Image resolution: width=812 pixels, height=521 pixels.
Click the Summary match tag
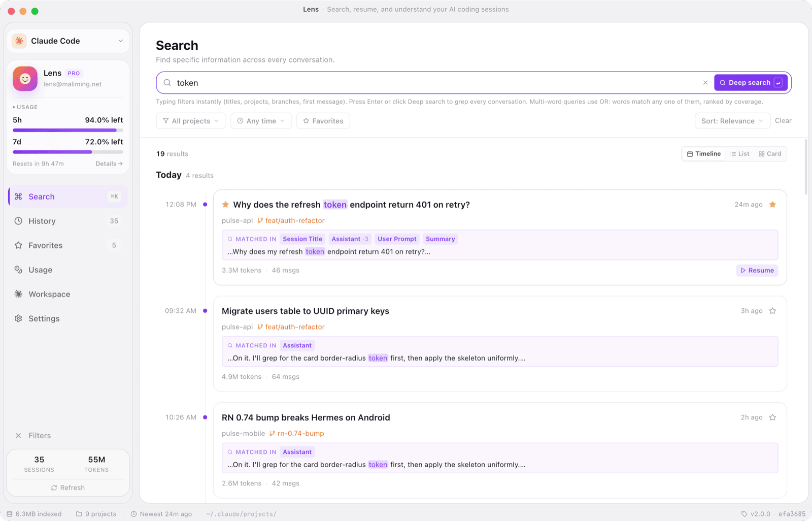point(440,239)
